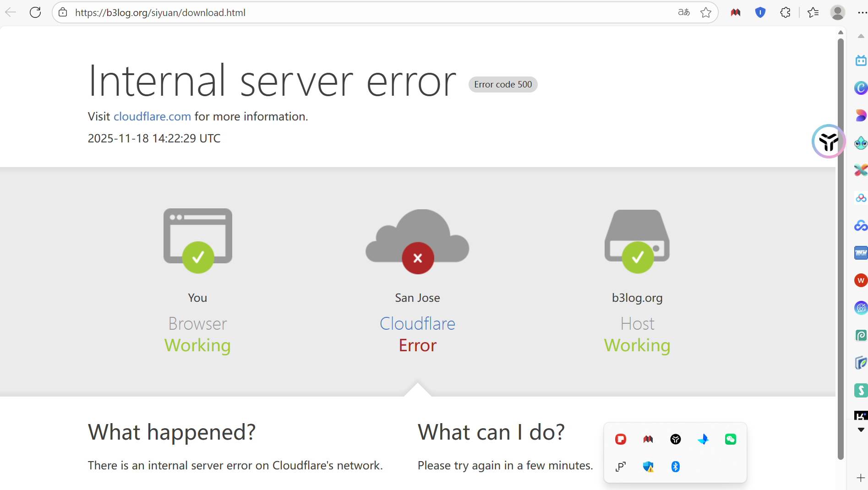This screenshot has width=868, height=490.
Task: Click the red 'Error' status text
Action: pos(418,345)
